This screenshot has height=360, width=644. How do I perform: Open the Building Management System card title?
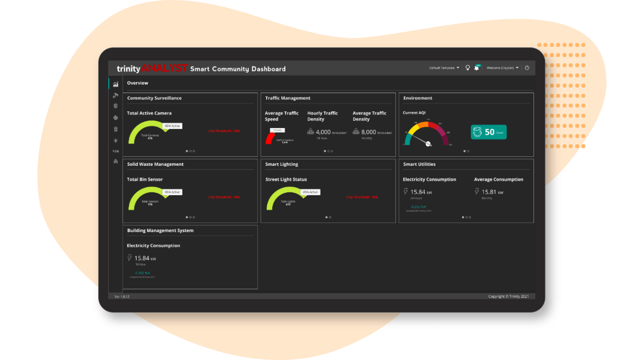[161, 231]
